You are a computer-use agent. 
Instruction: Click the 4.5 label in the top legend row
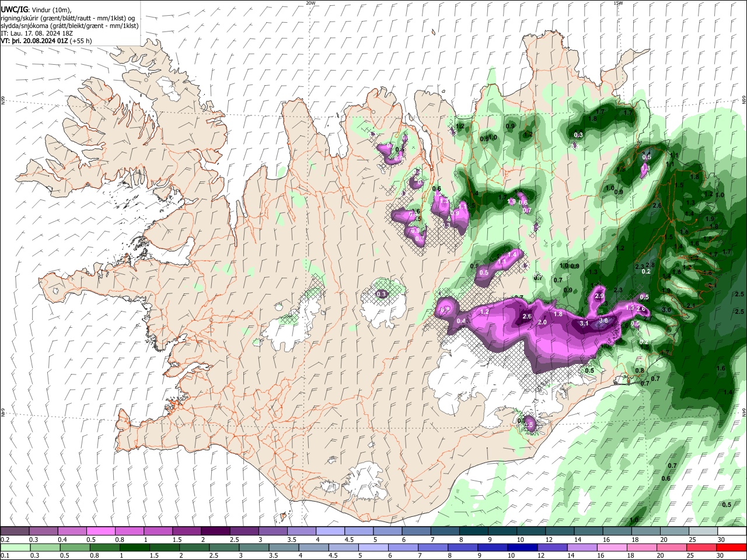pos(349,540)
